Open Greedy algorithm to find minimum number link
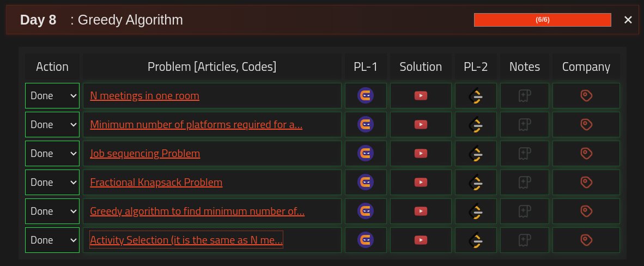 click(x=197, y=210)
